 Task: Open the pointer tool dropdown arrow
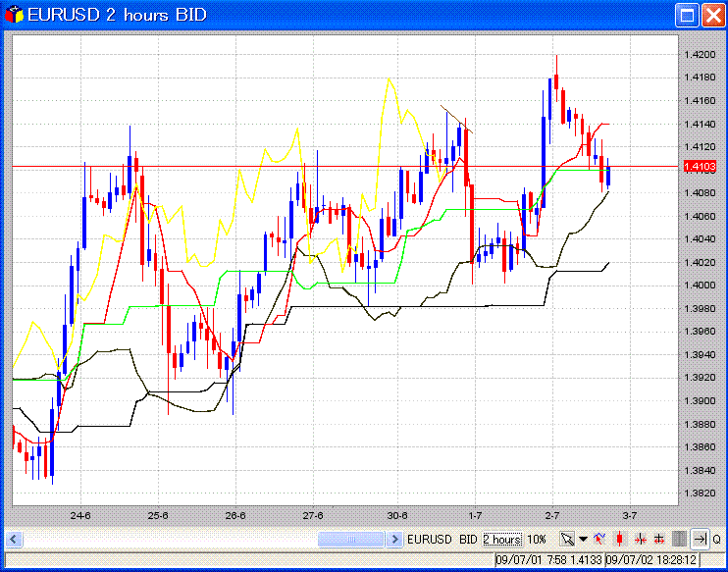click(583, 539)
